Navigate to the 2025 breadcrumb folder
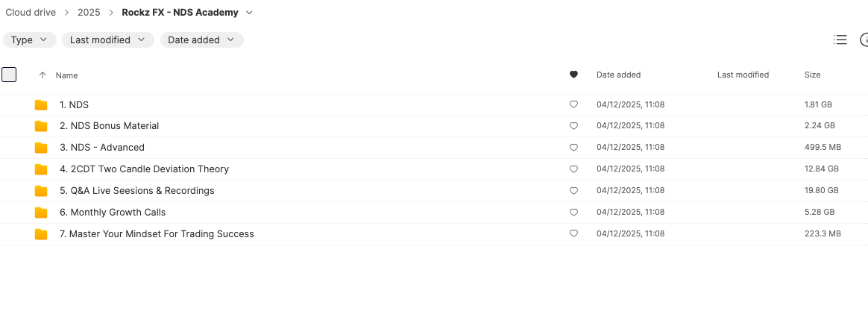868x311 pixels. (89, 13)
